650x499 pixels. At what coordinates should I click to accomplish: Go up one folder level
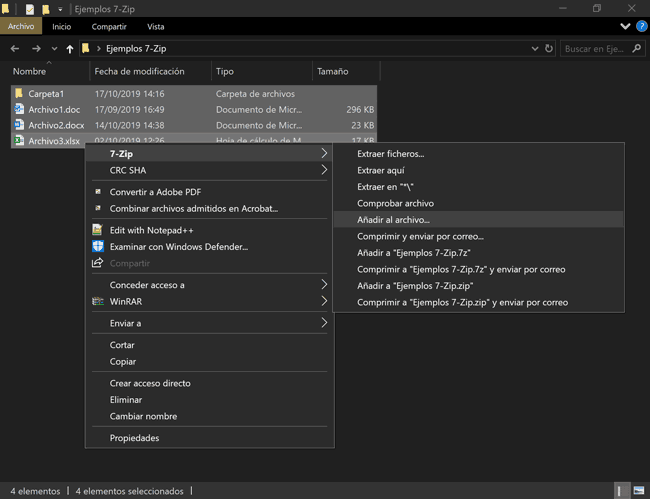point(70,49)
